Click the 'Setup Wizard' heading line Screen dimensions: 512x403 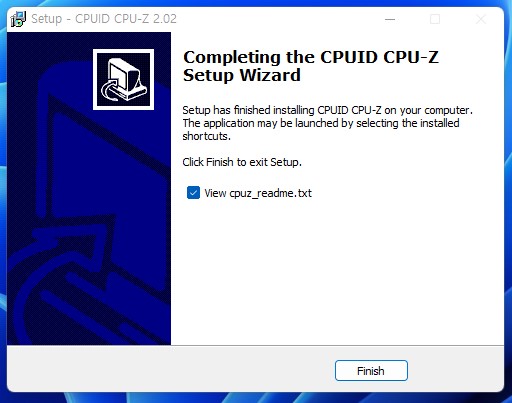coord(242,75)
